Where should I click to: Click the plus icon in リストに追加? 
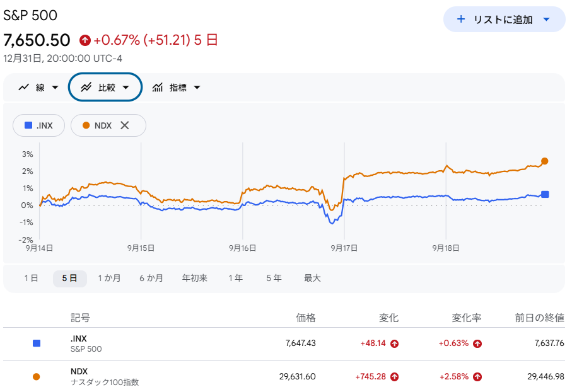click(461, 19)
